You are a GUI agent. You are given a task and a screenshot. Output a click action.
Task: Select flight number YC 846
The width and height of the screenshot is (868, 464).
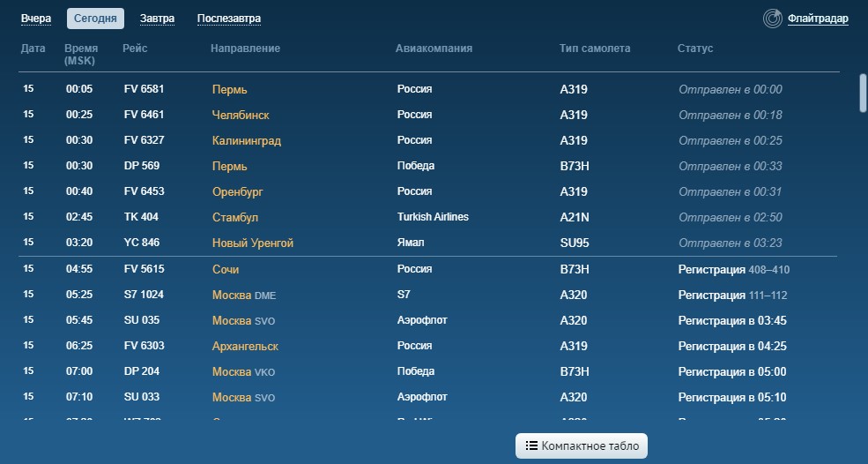point(142,242)
